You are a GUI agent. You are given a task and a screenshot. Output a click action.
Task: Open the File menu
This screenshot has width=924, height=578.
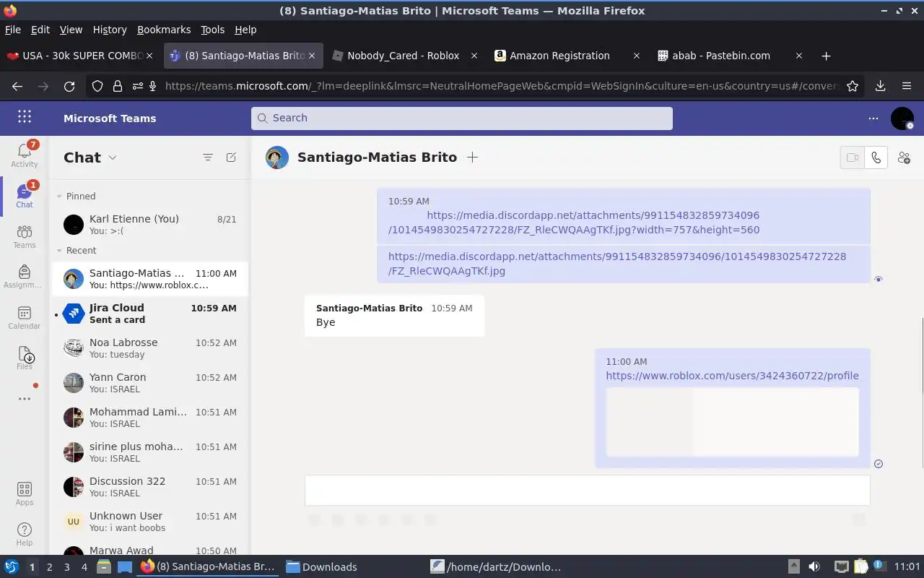tap(13, 30)
